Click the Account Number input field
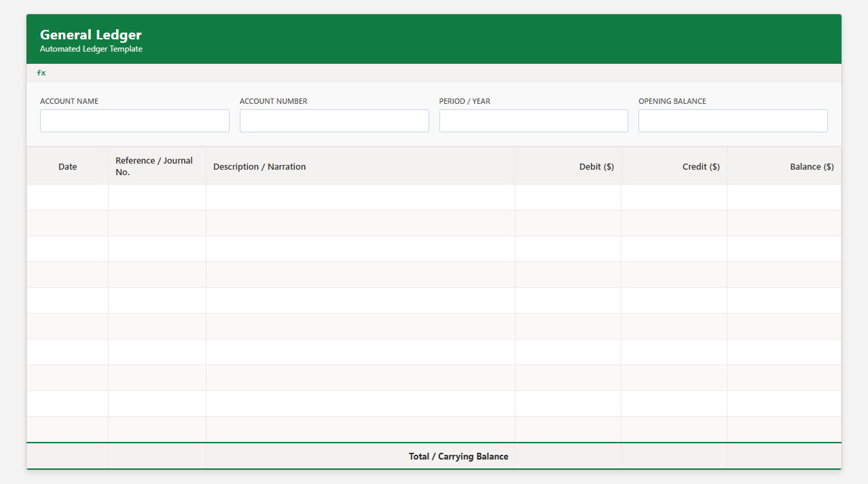The image size is (868, 484). click(334, 121)
